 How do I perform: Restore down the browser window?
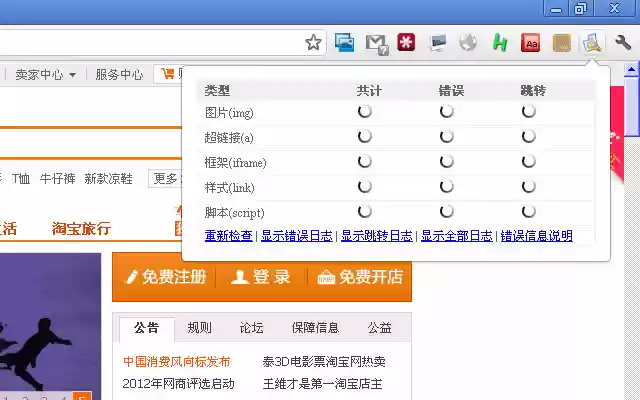click(580, 8)
